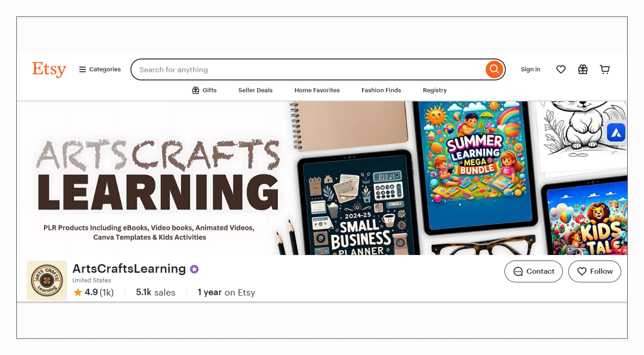The height and width of the screenshot is (355, 644).
Task: Click the orange search magnifier button
Action: click(494, 69)
